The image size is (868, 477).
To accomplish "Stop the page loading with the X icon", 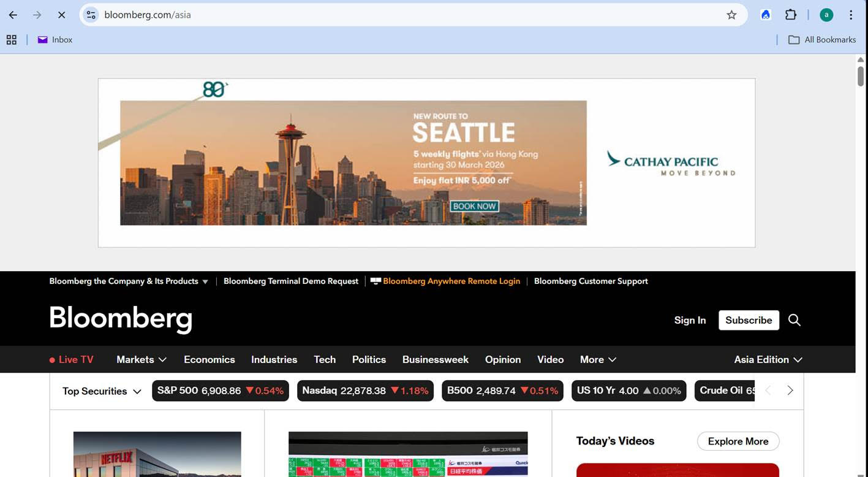I will pyautogui.click(x=61, y=15).
